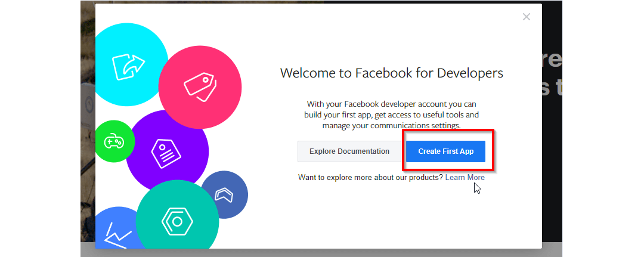Click the 'Want to explore more about our products?' text

coord(370,177)
